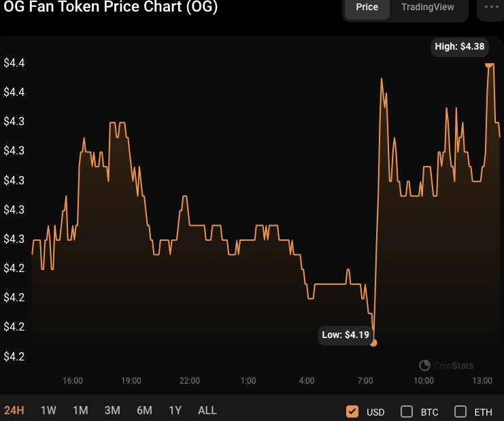The width and height of the screenshot is (504, 421).
Task: Click the OG Fan Token chart title
Action: [112, 8]
